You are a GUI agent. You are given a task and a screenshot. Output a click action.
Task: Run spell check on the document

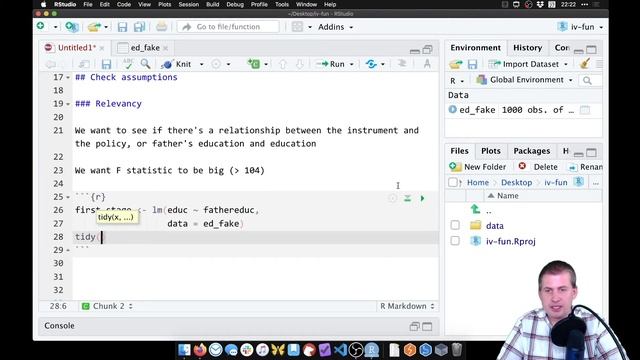click(128, 64)
